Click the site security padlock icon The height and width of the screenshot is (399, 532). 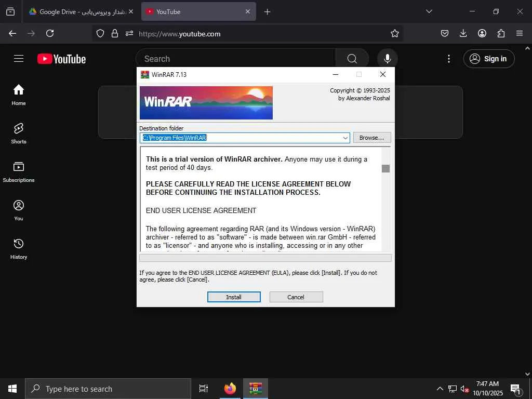[x=115, y=33]
